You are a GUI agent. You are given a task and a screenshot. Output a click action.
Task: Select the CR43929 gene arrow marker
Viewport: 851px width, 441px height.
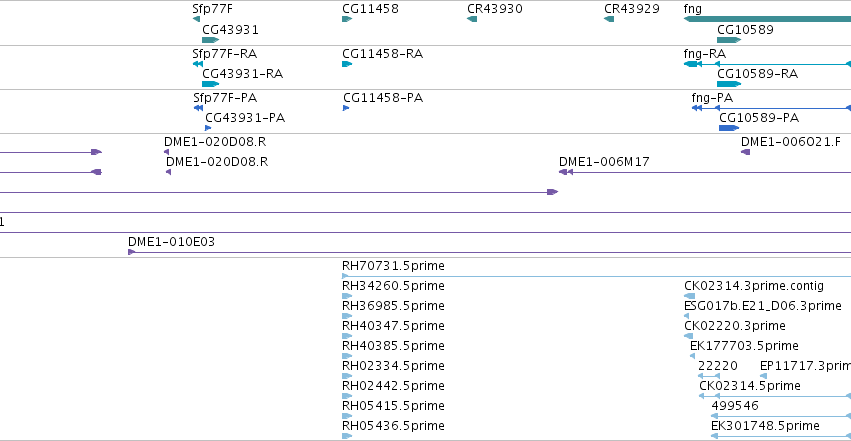609,20
